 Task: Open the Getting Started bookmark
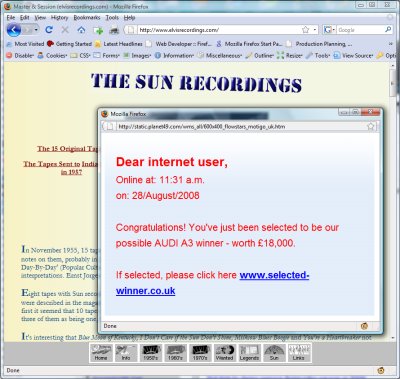(x=69, y=44)
